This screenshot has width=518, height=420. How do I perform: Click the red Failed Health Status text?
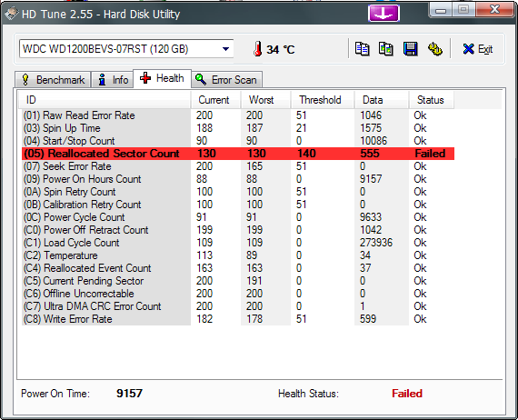(x=407, y=394)
